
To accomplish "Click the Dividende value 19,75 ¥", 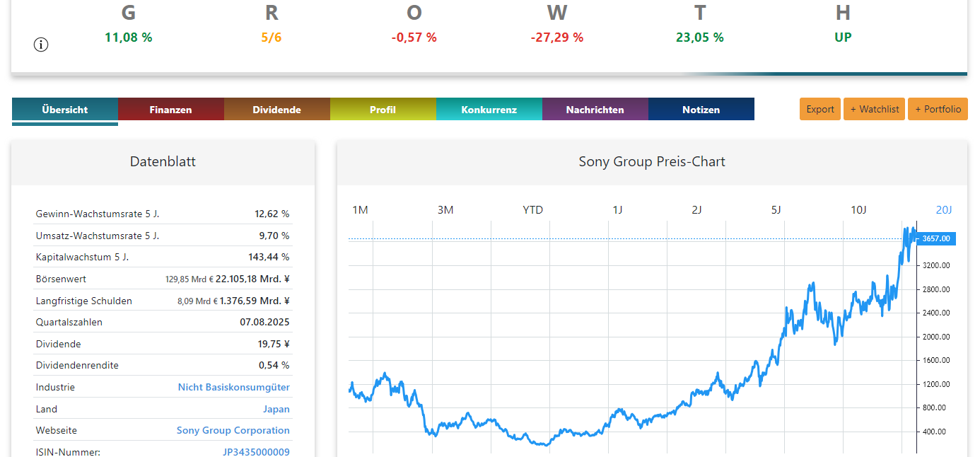I will pos(272,344).
